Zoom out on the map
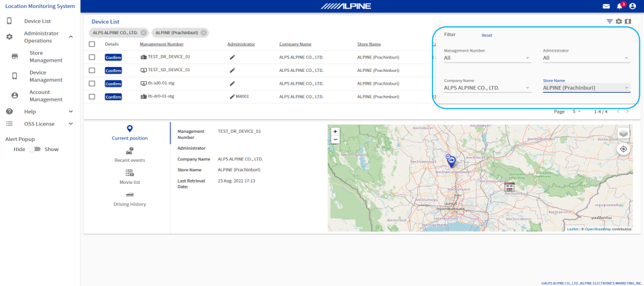644x286 pixels. click(335, 139)
